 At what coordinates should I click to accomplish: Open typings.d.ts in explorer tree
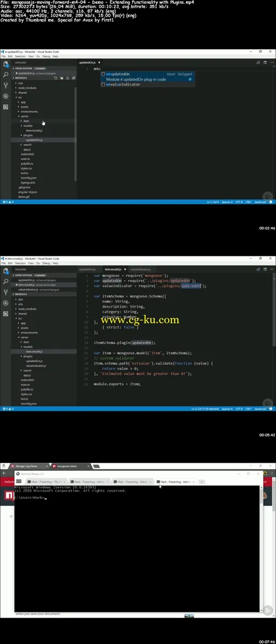coord(28,182)
